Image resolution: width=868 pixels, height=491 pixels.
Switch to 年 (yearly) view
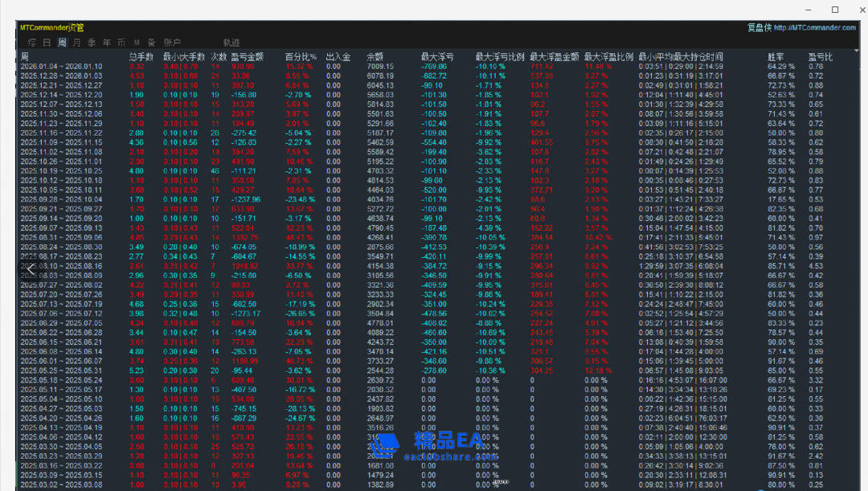106,43
